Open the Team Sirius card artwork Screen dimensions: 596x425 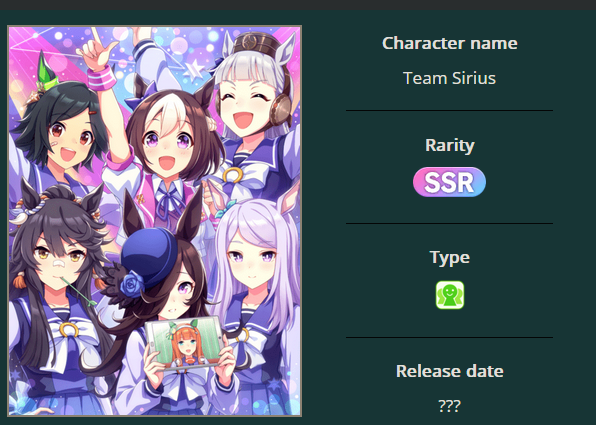(155, 221)
